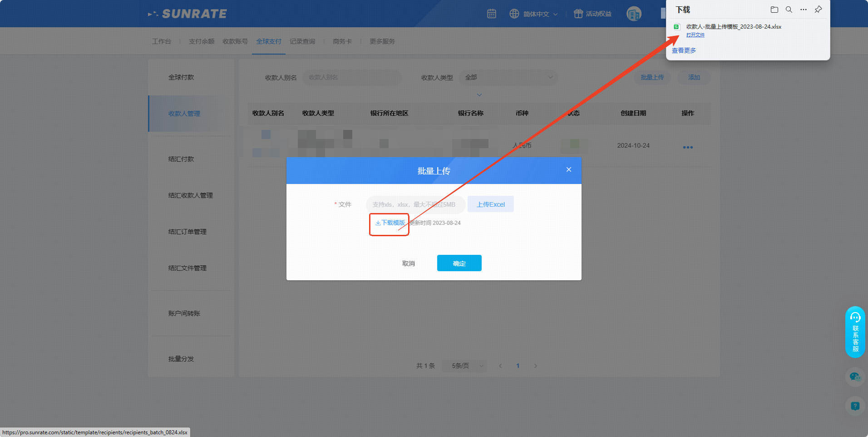The height and width of the screenshot is (437, 868).
Task: Click the 上传Excel button
Action: [491, 204]
